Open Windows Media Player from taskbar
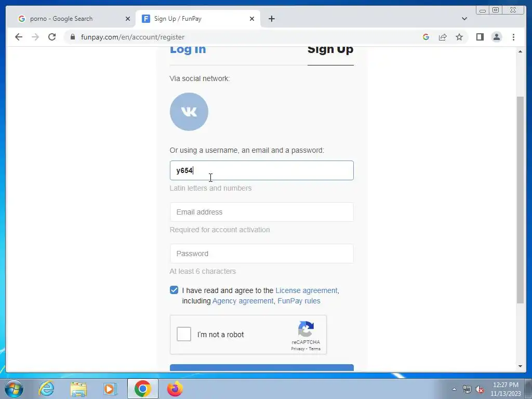 pyautogui.click(x=110, y=389)
